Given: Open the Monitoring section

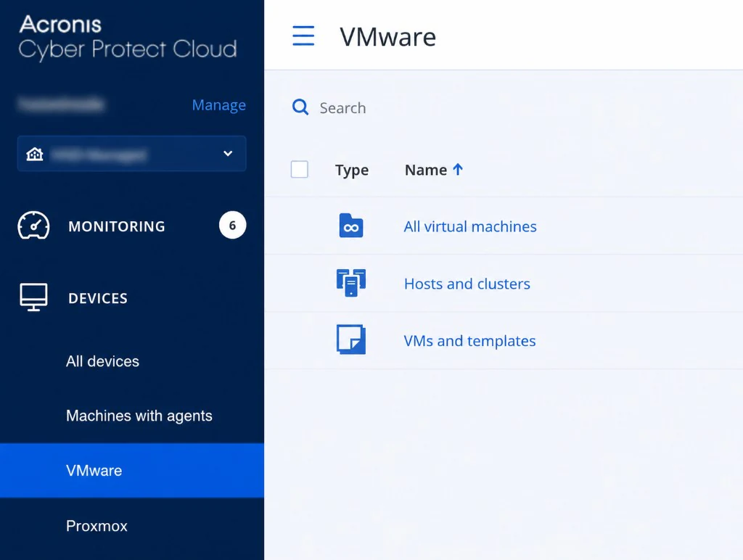Looking at the screenshot, I should [132, 226].
